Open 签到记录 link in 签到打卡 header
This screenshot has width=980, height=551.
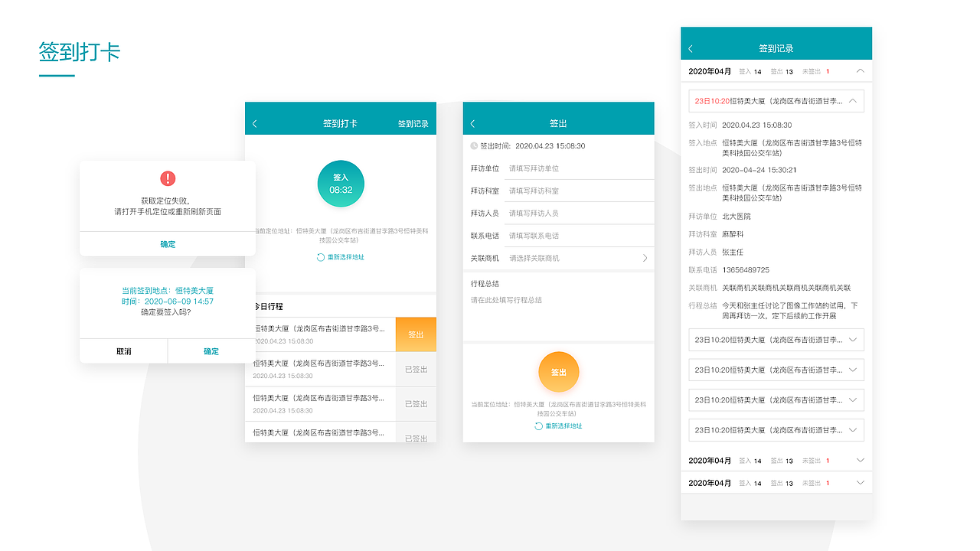tap(413, 123)
